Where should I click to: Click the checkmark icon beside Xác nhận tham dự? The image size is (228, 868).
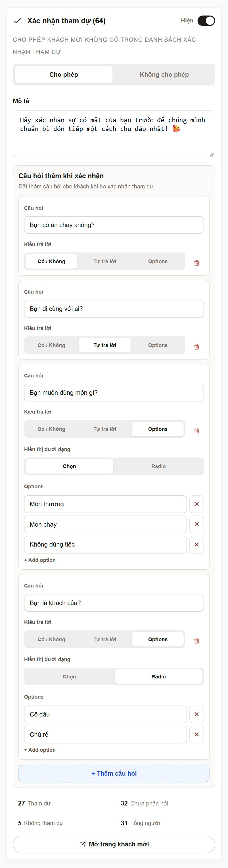[17, 21]
